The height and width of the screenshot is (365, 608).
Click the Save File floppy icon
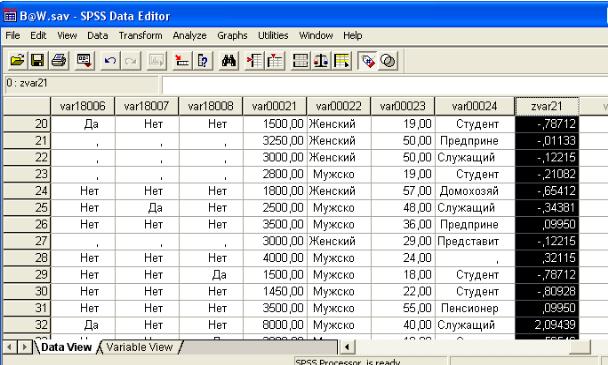(38, 61)
